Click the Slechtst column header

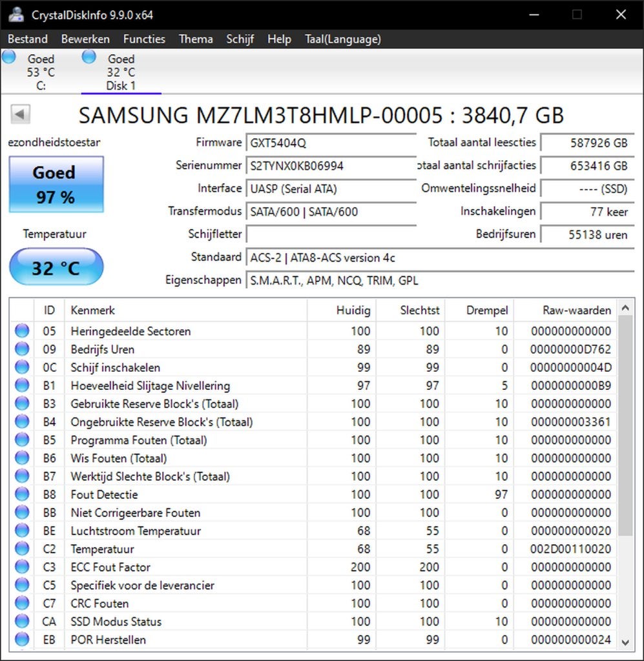410,310
